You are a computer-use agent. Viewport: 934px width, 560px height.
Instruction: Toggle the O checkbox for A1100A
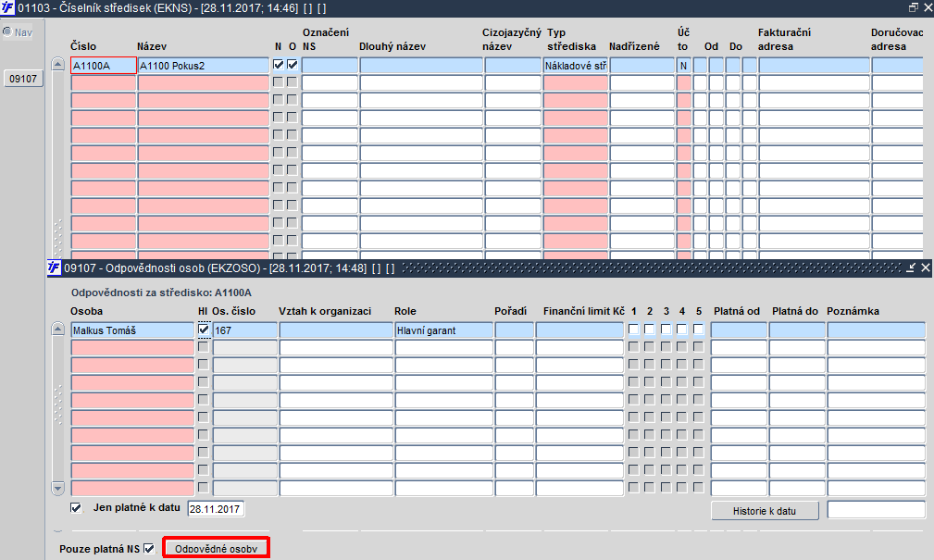click(x=292, y=65)
